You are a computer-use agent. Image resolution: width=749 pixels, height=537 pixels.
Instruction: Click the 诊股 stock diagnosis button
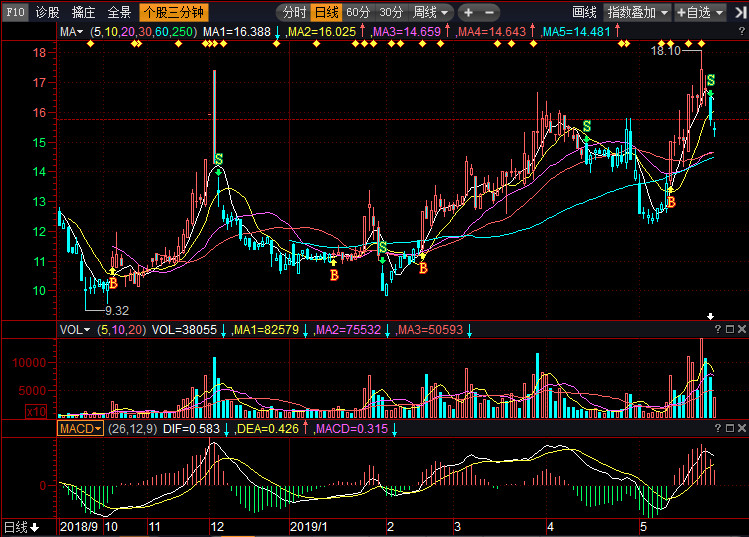pos(47,13)
